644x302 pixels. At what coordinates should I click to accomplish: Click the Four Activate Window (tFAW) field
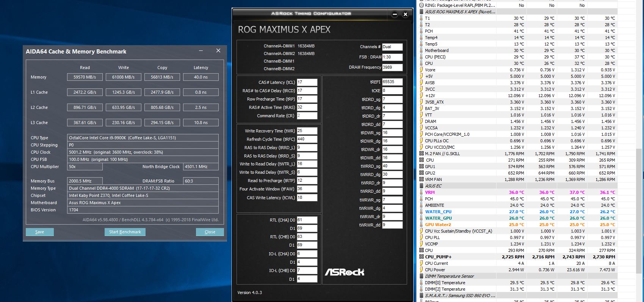point(307,189)
